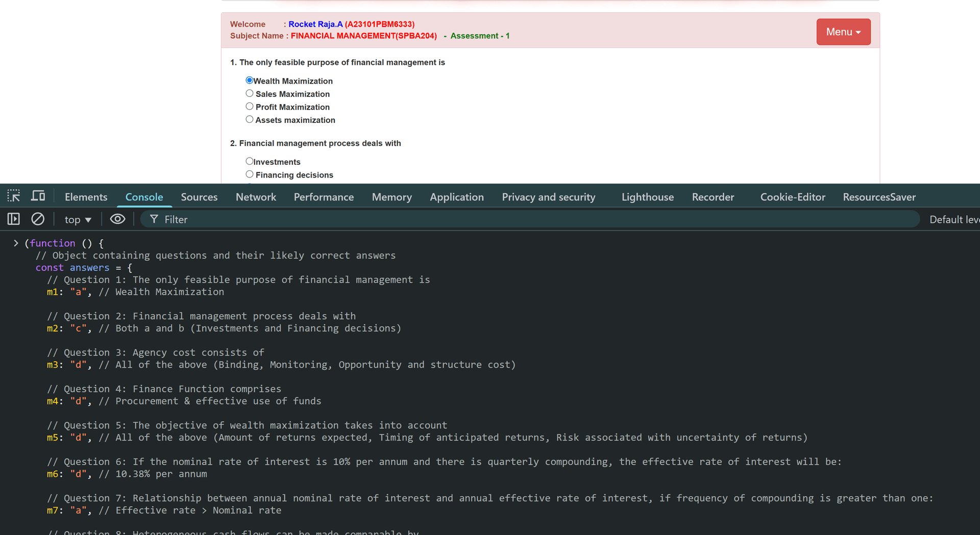
Task: Select Profit Maximization for question 1
Action: pos(250,106)
